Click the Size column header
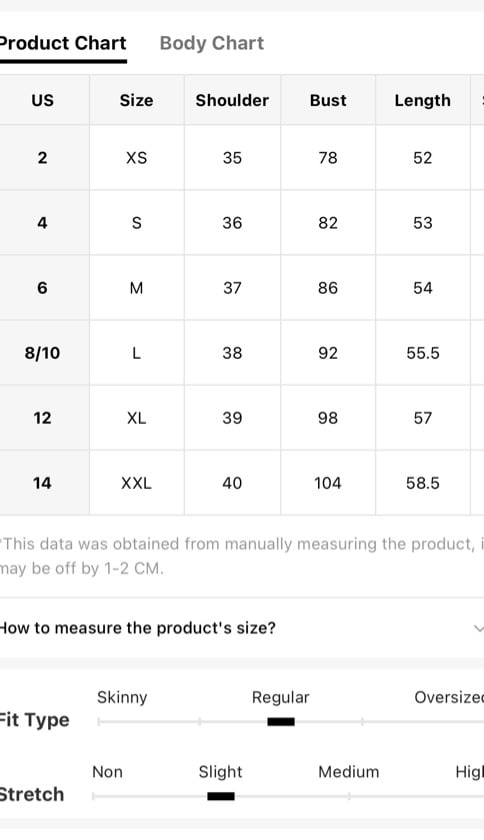The width and height of the screenshot is (484, 840). tap(137, 100)
